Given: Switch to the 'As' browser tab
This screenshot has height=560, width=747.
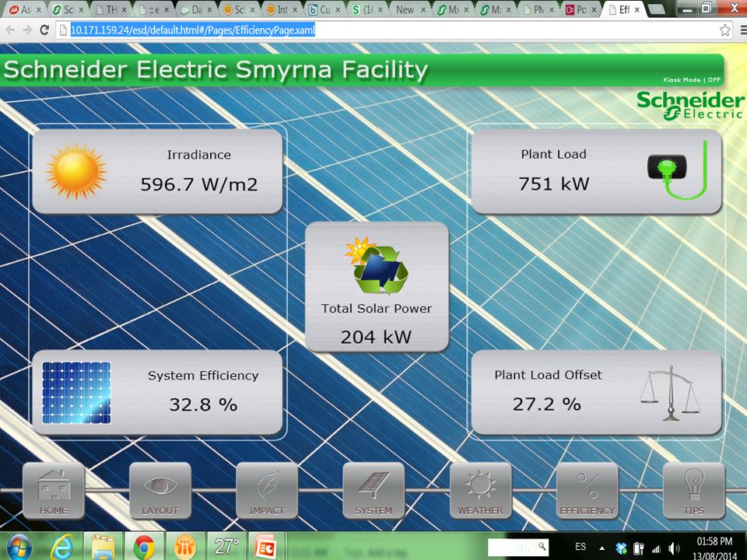Looking at the screenshot, I should point(25,9).
